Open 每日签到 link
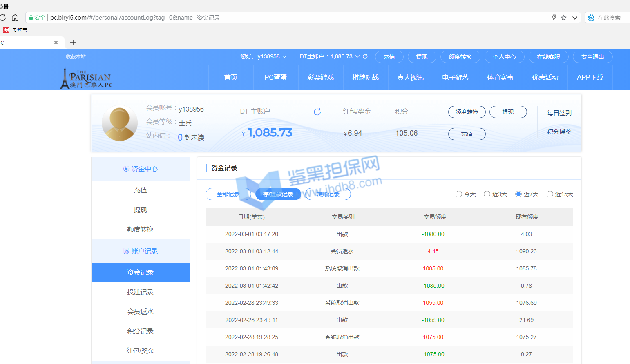630x364 pixels. click(559, 113)
